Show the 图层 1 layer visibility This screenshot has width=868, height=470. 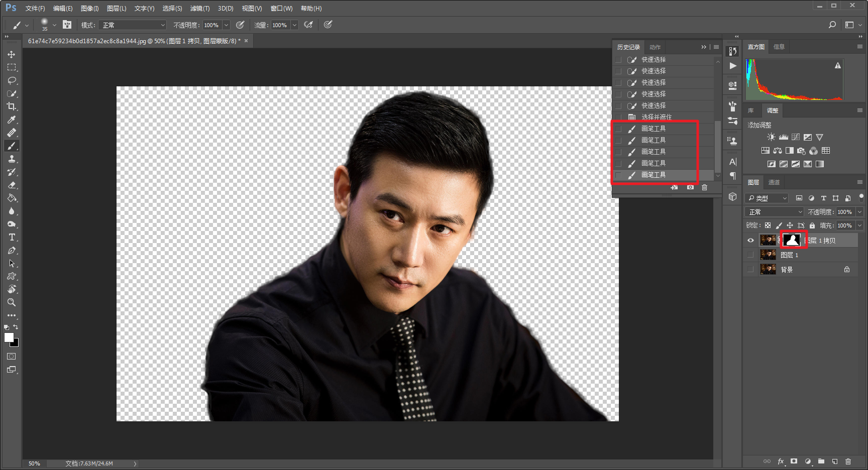coord(750,255)
